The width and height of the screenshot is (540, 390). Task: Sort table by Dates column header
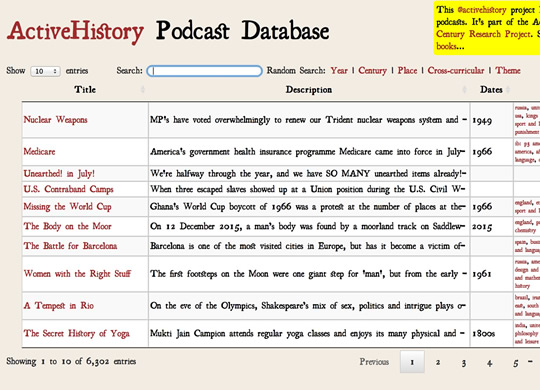pyautogui.click(x=491, y=90)
